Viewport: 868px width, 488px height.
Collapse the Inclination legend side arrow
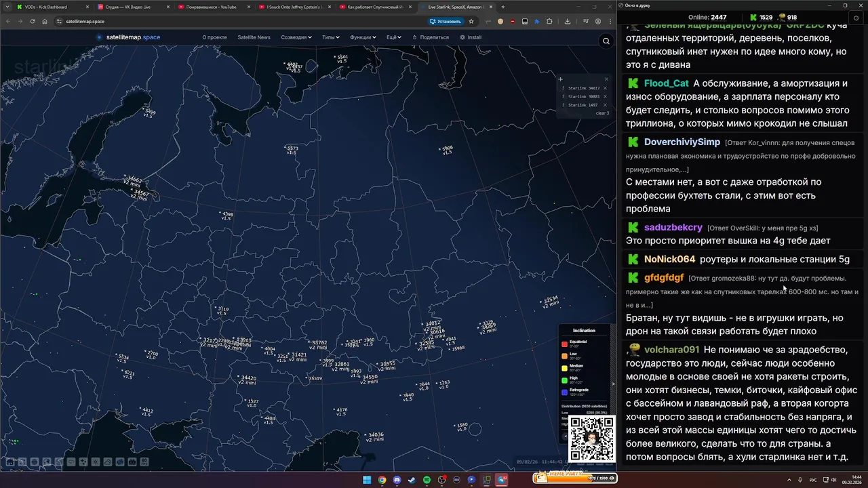[x=613, y=384]
